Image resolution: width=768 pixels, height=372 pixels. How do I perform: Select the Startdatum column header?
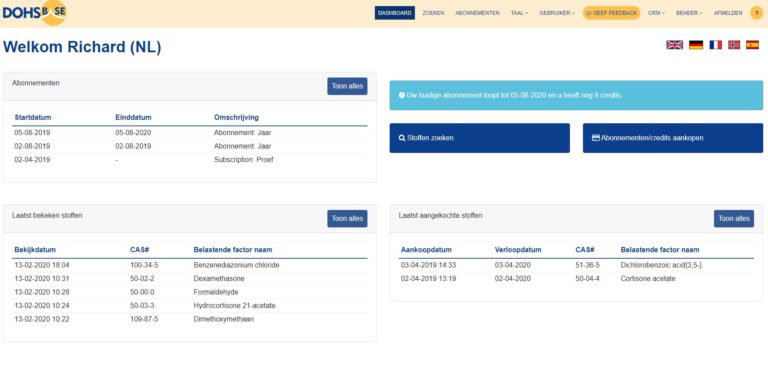(x=33, y=117)
